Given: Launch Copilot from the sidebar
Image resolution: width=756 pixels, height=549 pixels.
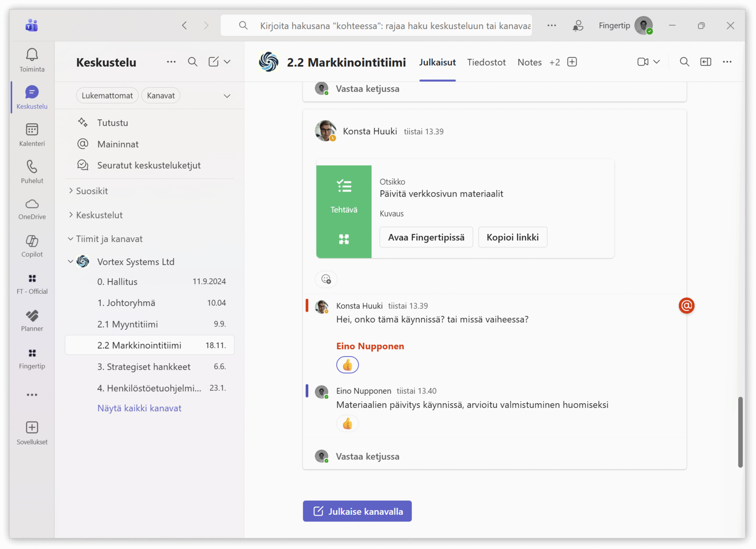Looking at the screenshot, I should [x=32, y=241].
